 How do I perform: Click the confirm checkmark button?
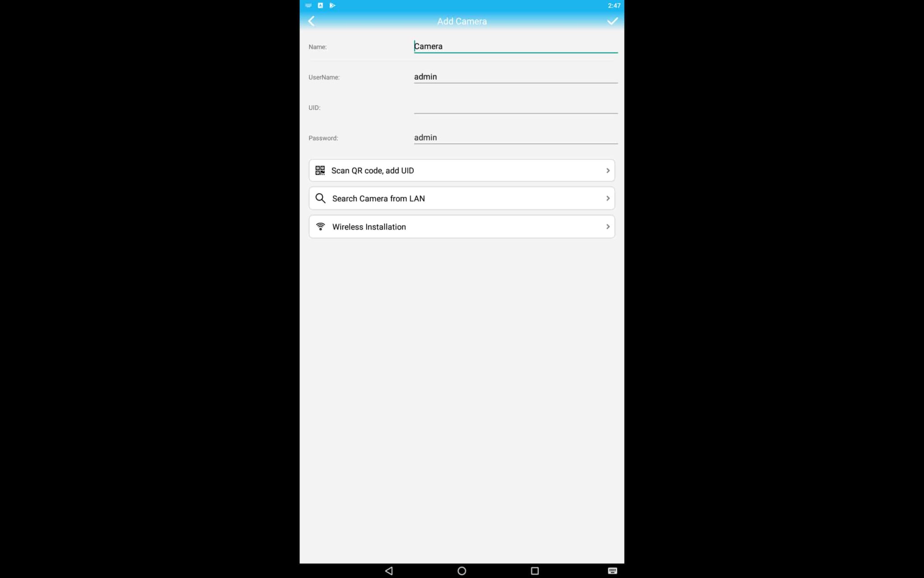point(611,20)
